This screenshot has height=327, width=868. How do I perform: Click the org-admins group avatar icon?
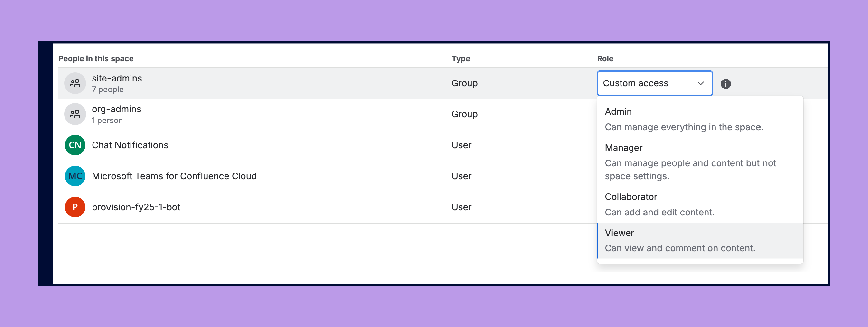point(75,114)
